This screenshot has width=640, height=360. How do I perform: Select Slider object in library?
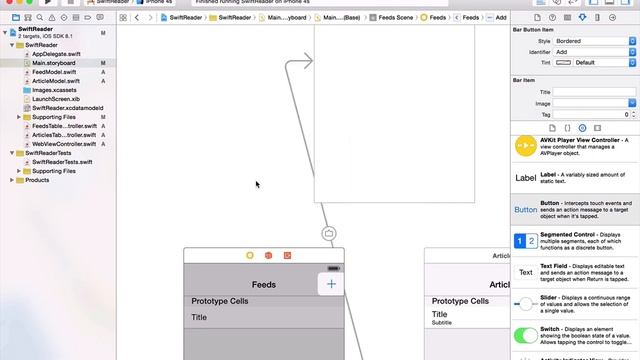coord(575,304)
